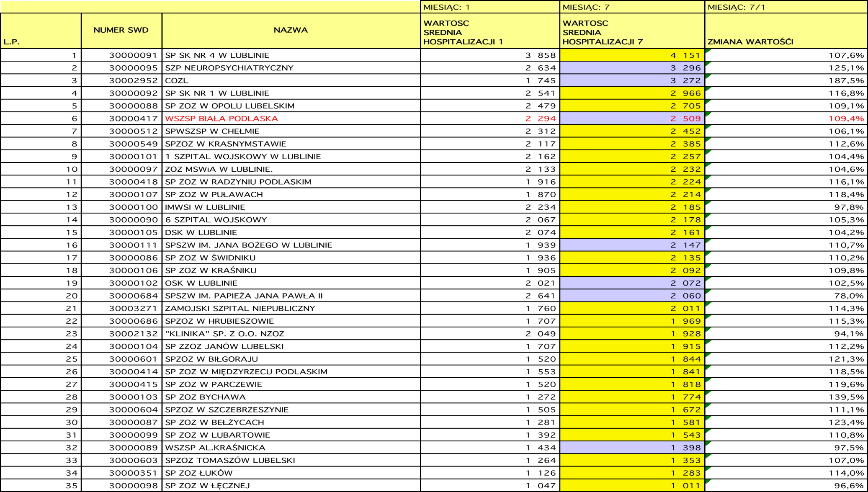Select yellow cell with value 4 151
Viewport: 868px width, 492px height.
pos(632,55)
